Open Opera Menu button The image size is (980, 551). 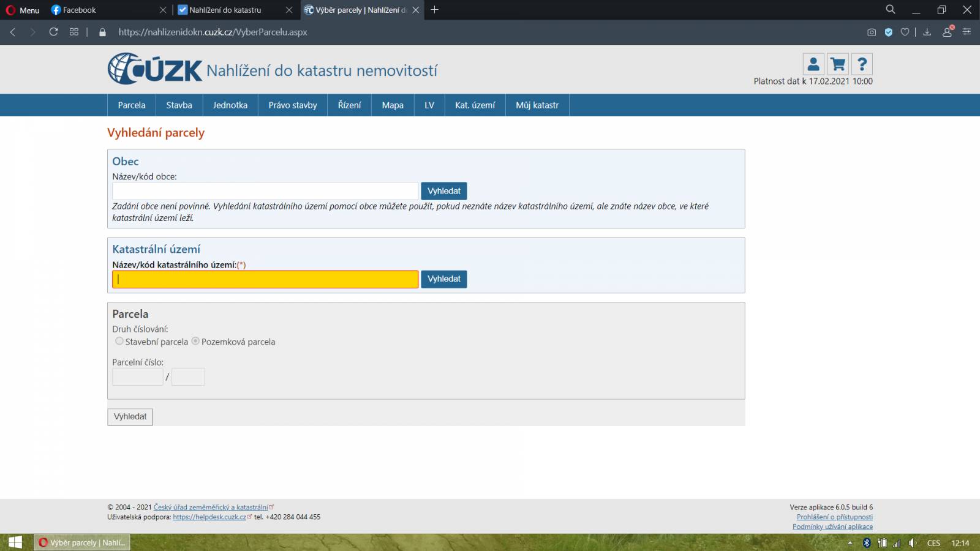(23, 10)
